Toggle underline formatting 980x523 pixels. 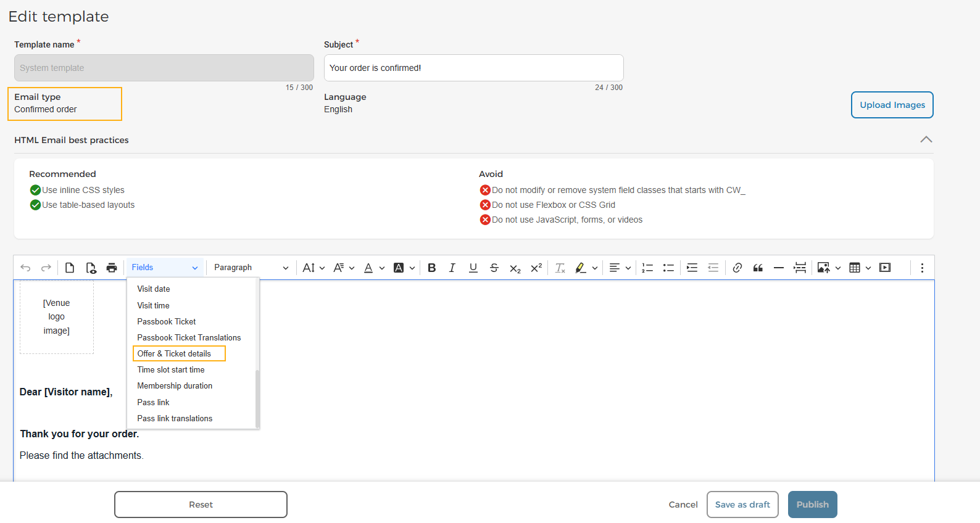(x=473, y=268)
